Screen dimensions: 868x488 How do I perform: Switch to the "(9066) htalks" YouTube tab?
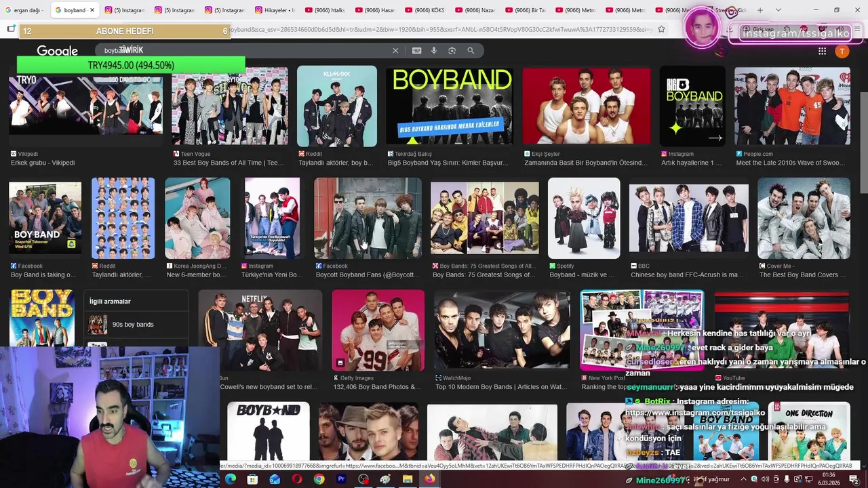pos(325,10)
